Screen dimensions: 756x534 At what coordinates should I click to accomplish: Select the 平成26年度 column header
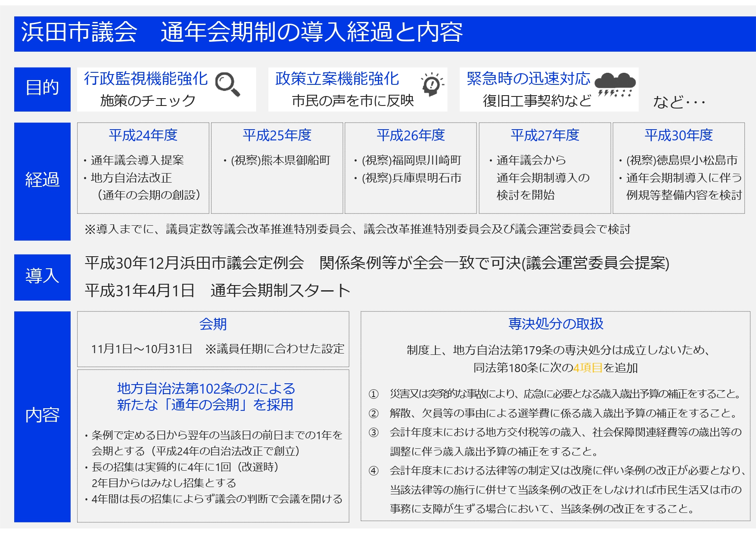411,136
